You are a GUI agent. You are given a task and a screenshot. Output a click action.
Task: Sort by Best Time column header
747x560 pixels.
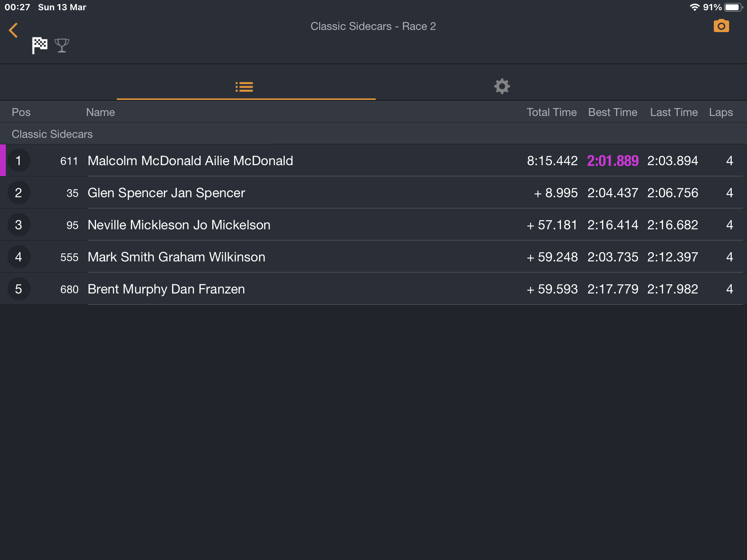click(x=613, y=112)
